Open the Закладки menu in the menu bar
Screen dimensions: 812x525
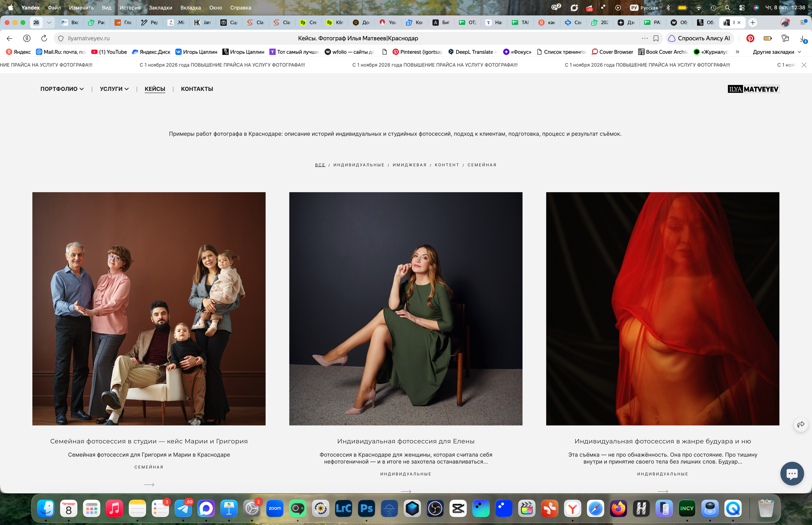[x=160, y=8]
